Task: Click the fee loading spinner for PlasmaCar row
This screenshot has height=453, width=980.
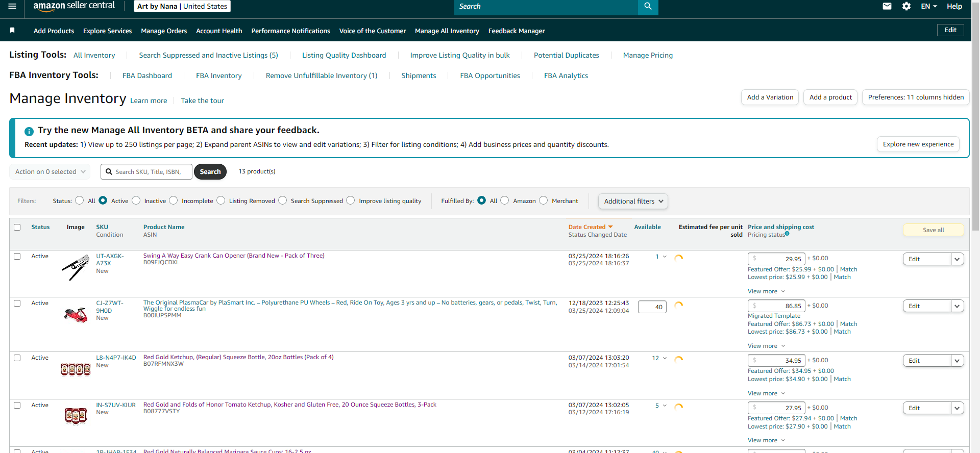Action: [679, 305]
